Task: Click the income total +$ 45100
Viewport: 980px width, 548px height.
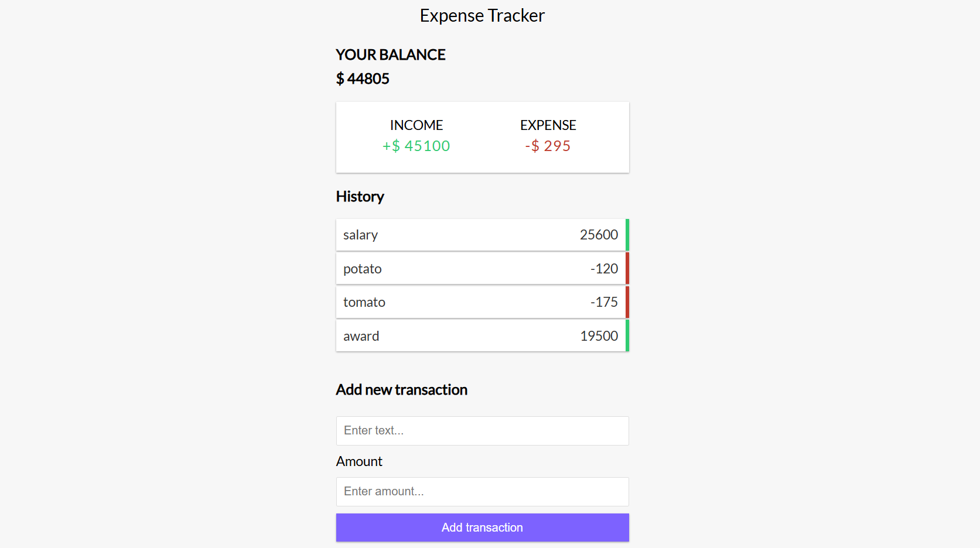Action: (416, 146)
